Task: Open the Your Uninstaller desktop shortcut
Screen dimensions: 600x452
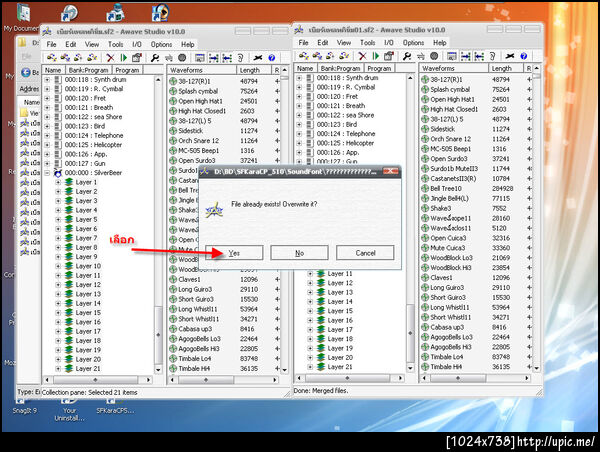Action: coord(69,410)
